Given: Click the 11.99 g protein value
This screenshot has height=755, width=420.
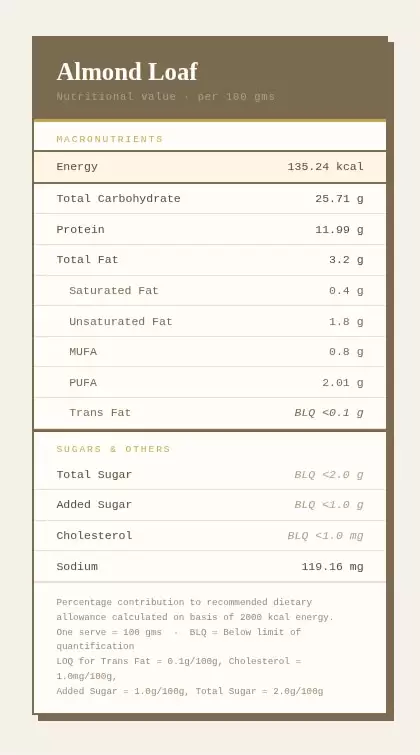Looking at the screenshot, I should click(x=340, y=229).
